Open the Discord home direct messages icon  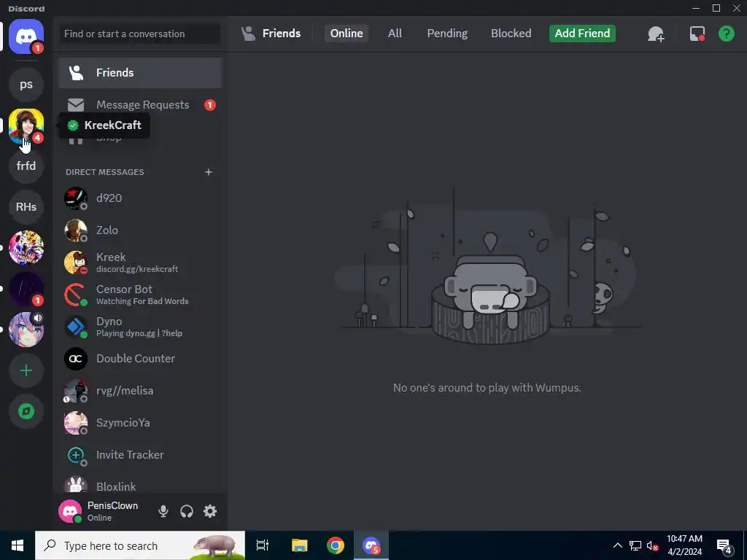[26, 36]
